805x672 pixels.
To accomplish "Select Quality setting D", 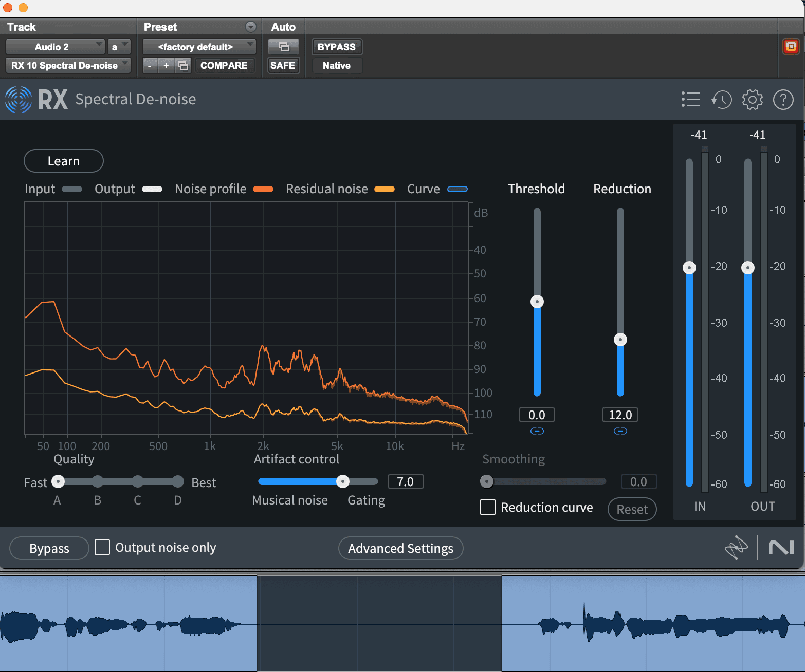I will [x=178, y=482].
